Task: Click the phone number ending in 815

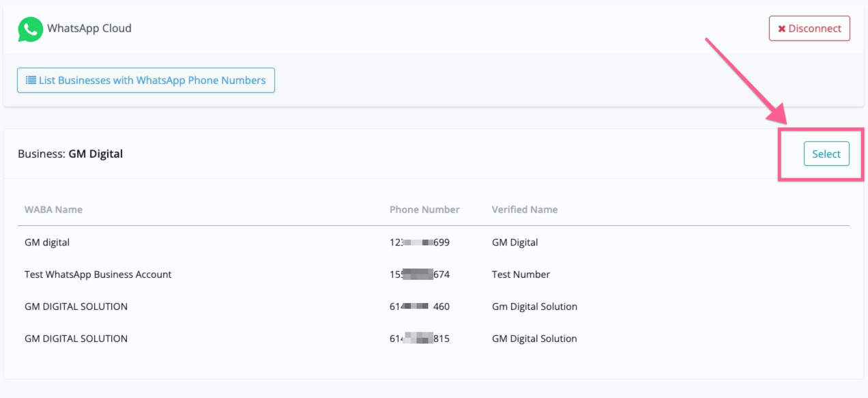Action: (x=420, y=339)
